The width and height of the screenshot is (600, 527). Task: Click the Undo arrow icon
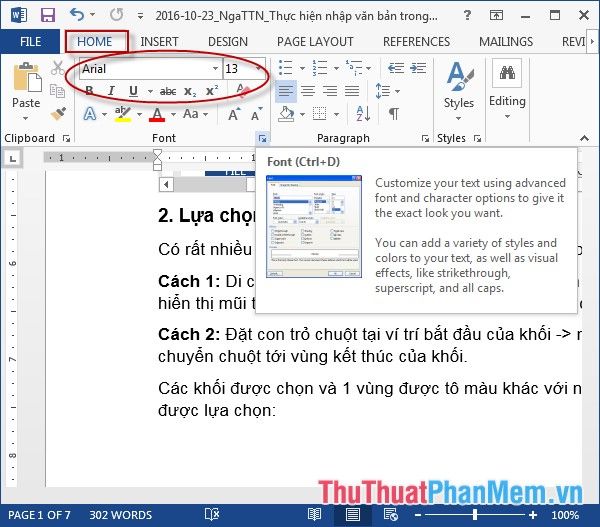click(x=77, y=15)
